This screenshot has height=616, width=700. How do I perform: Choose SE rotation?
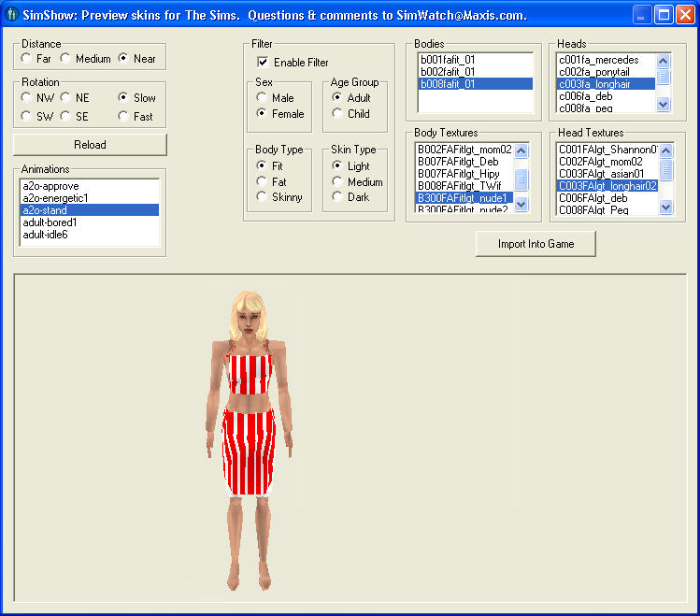coord(74,117)
